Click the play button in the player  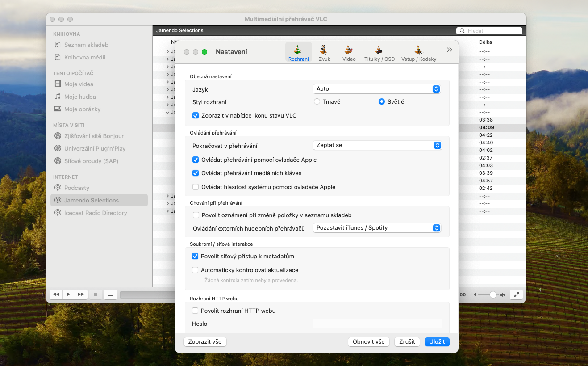pyautogui.click(x=68, y=294)
